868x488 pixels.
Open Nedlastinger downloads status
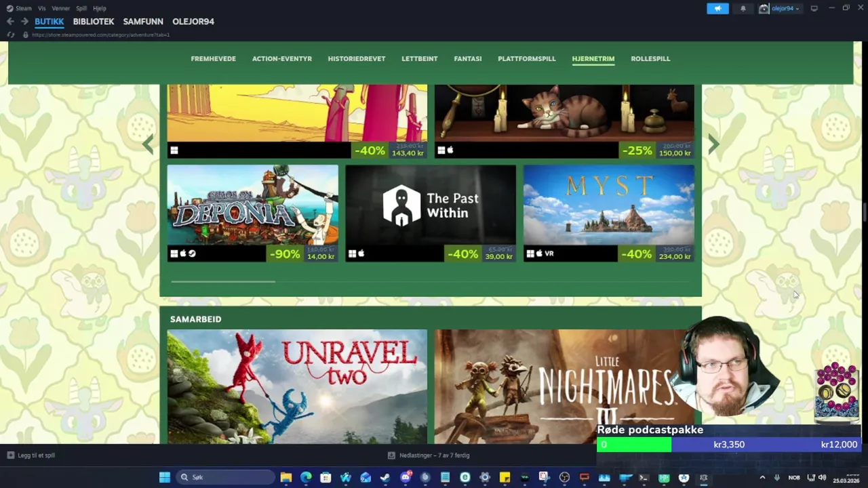[429, 455]
